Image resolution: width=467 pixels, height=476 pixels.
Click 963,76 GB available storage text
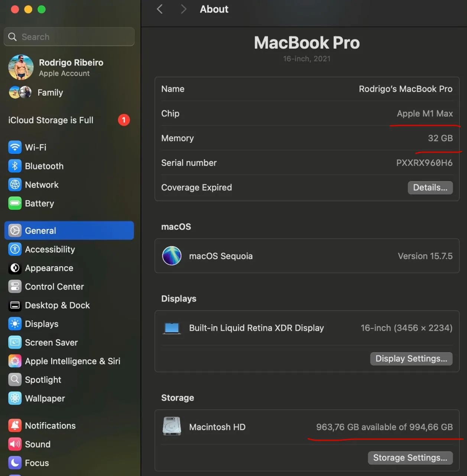(385, 427)
